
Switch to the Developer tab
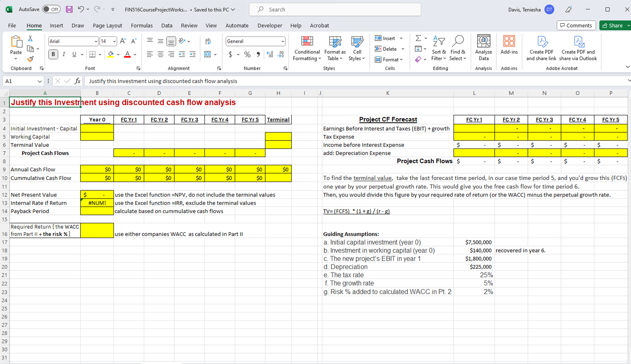270,25
